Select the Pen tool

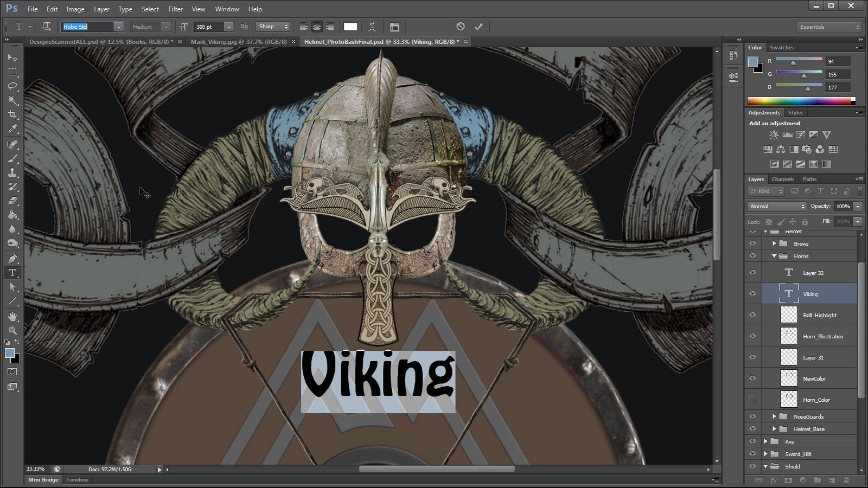point(12,259)
